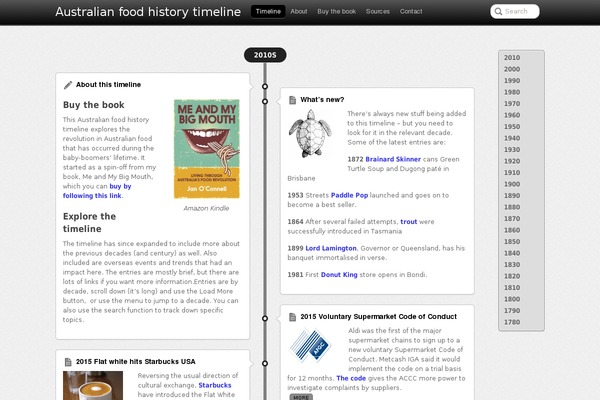The height and width of the screenshot is (400, 600).
Task: Jump to decade 1980 in the sidebar
Action: pos(512,92)
